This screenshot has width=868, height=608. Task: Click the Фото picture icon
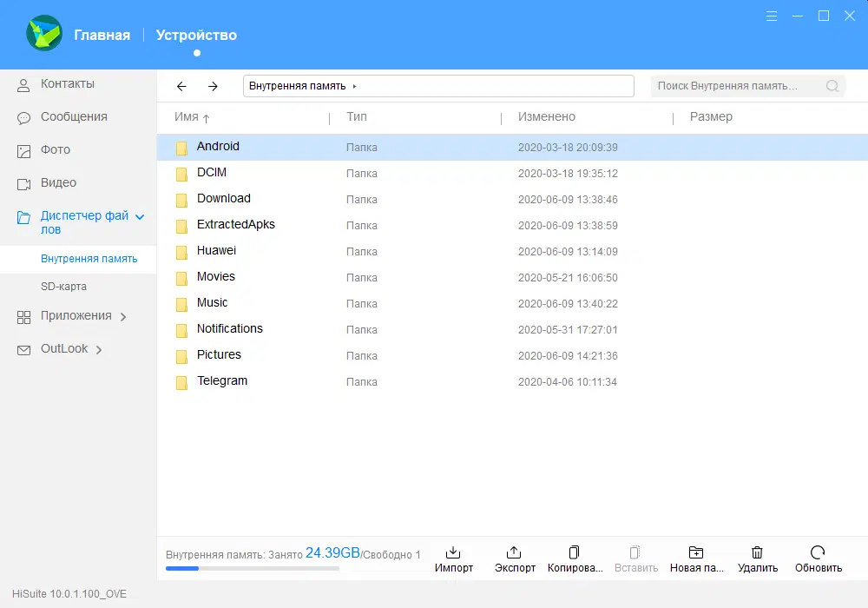[x=23, y=151]
